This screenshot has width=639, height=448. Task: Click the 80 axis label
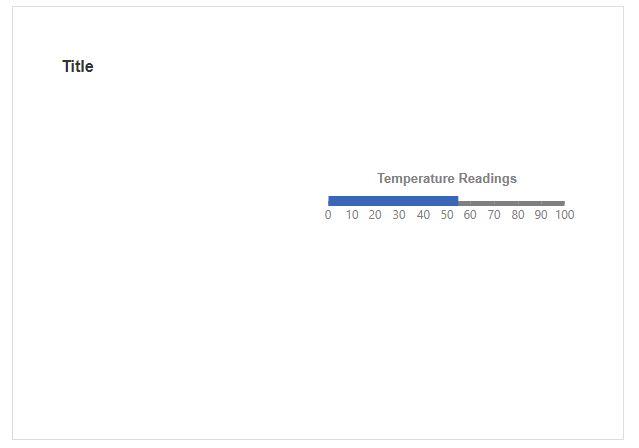[518, 215]
